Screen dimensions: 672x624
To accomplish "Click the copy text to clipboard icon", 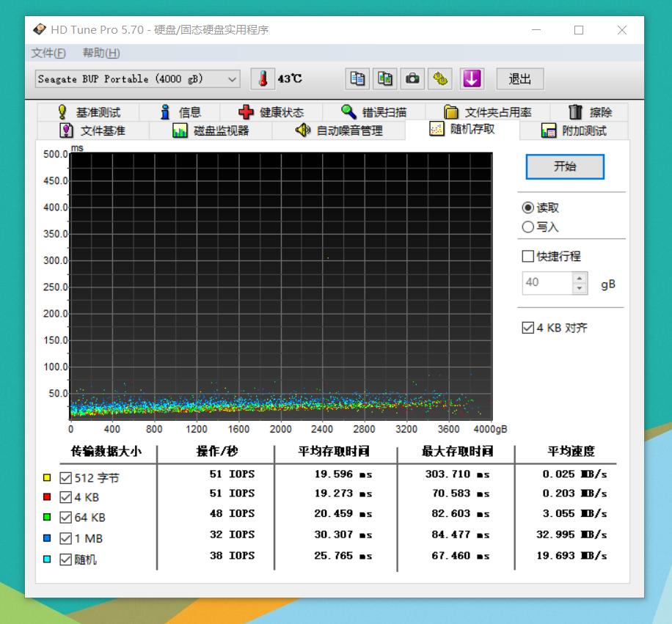I will point(357,78).
